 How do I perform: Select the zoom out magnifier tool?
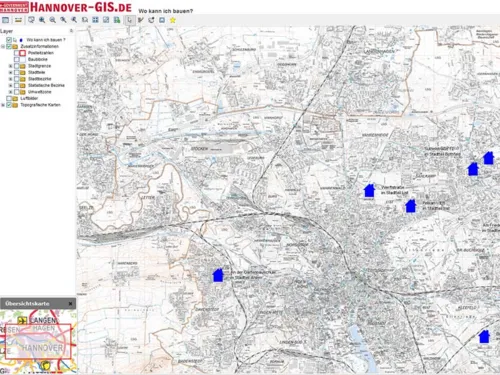[x=53, y=20]
